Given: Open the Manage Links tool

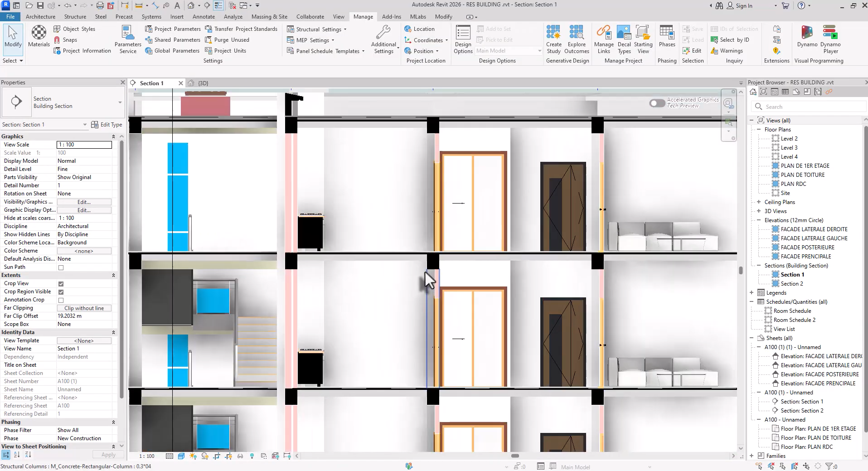Looking at the screenshot, I should click(x=603, y=39).
